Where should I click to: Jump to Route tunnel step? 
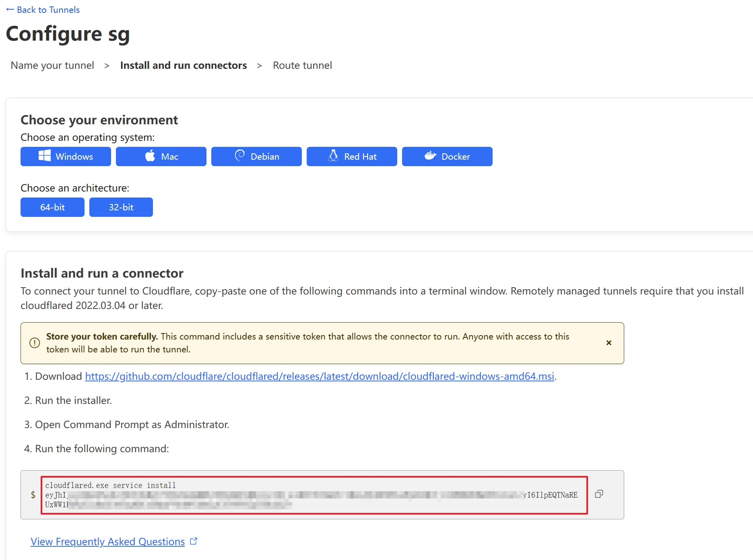[x=303, y=65]
